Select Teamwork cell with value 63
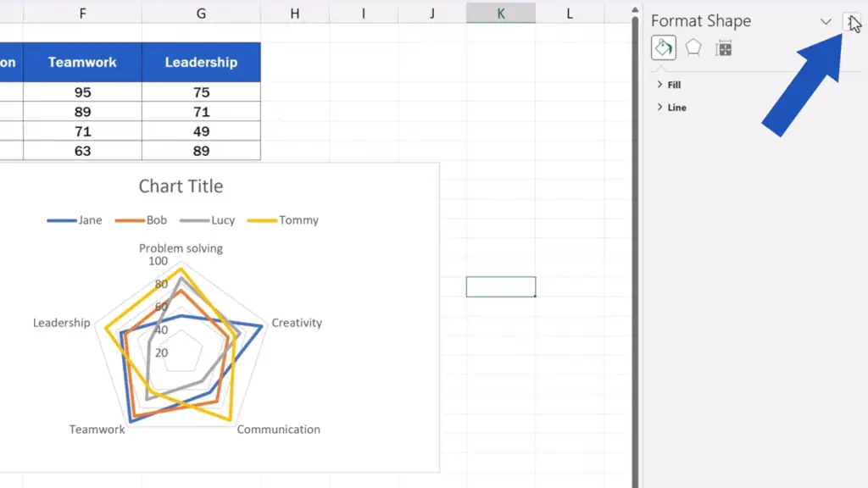Viewport: 868px width, 488px height. coord(82,151)
